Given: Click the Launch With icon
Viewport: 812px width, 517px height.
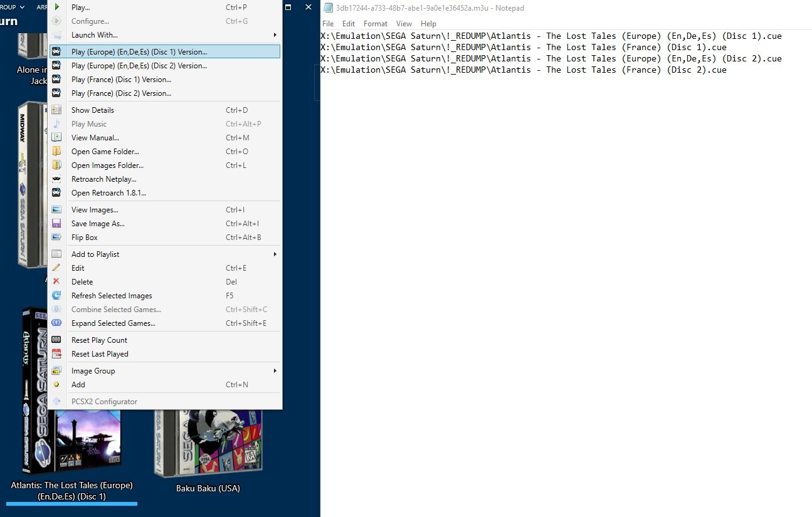Looking at the screenshot, I should (x=56, y=35).
